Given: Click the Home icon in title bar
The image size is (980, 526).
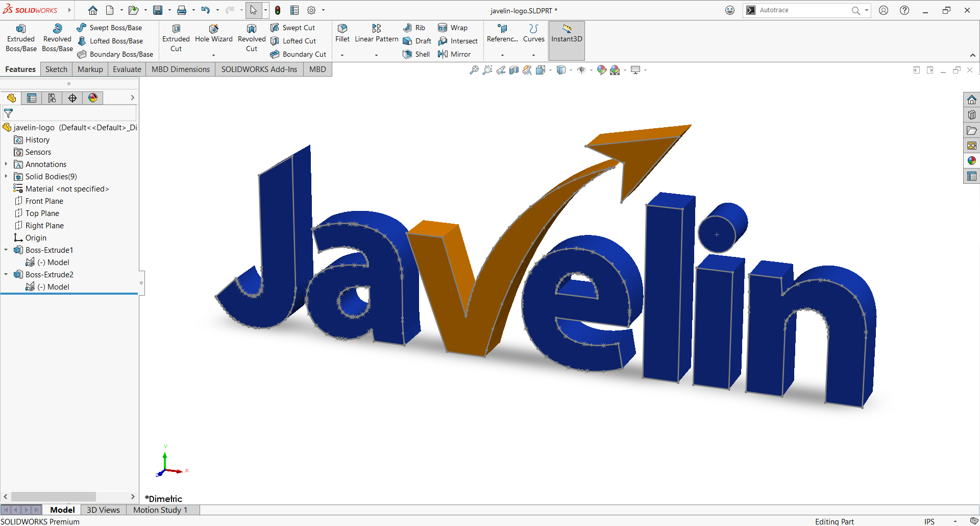Looking at the screenshot, I should (93, 10).
